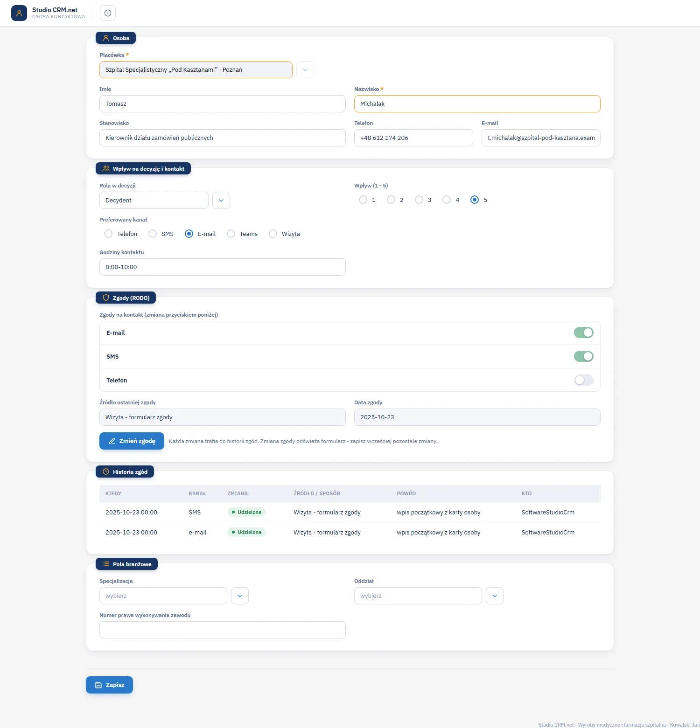Click the Oddział combo field
This screenshot has height=728, width=700.
(418, 596)
